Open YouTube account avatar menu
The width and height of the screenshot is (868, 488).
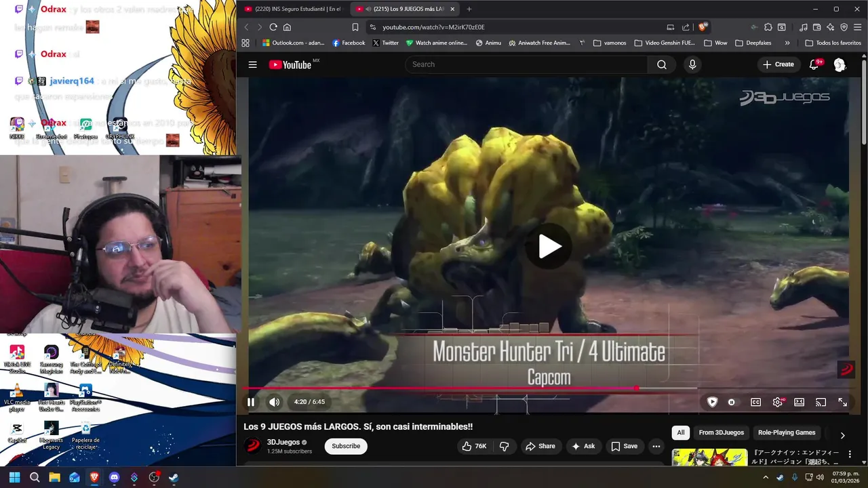point(840,64)
